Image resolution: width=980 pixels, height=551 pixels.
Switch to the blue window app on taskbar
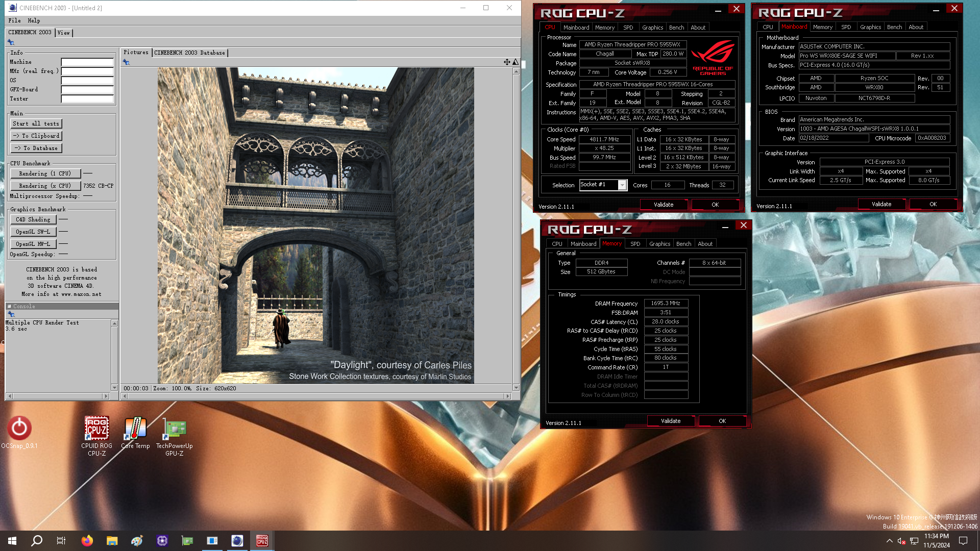[x=212, y=541]
